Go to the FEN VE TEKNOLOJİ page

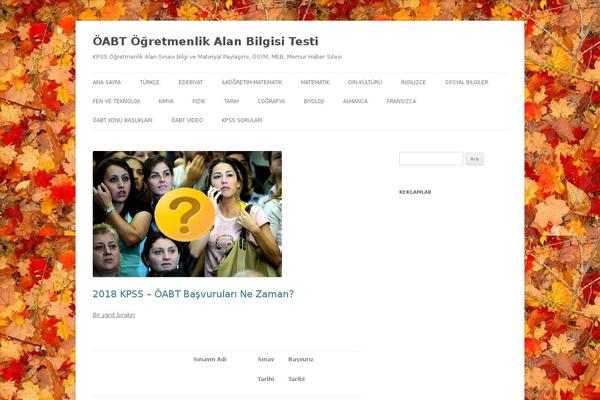pyautogui.click(x=116, y=101)
